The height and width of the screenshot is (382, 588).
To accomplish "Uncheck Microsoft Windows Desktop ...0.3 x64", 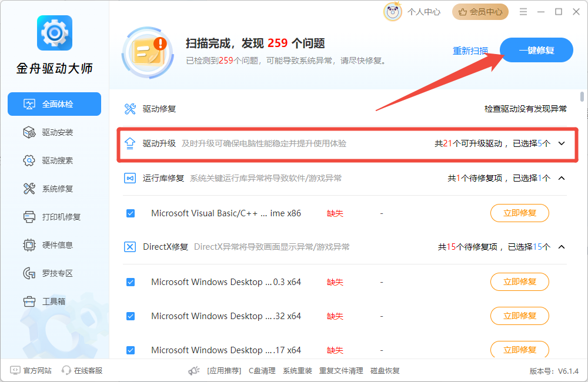I will (130, 282).
